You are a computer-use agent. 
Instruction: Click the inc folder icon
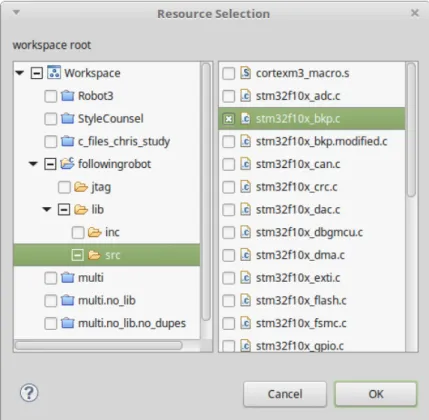95,232
